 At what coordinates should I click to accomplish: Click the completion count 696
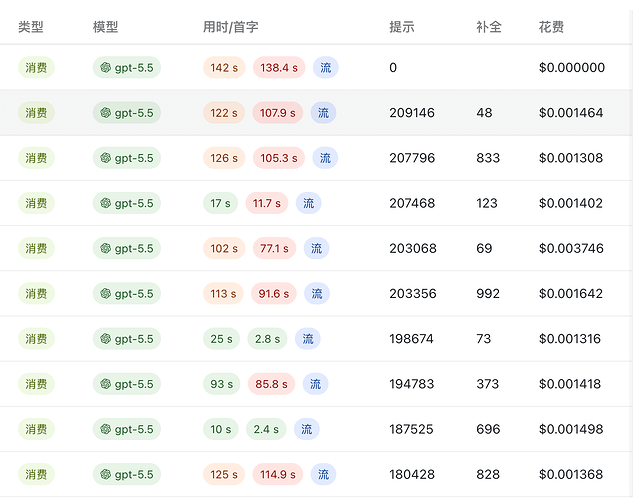[x=488, y=429]
